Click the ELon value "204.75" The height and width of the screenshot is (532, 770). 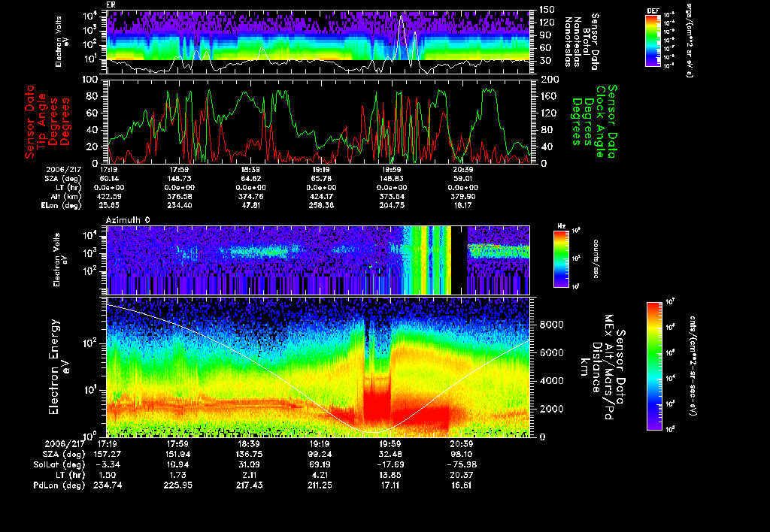point(393,206)
